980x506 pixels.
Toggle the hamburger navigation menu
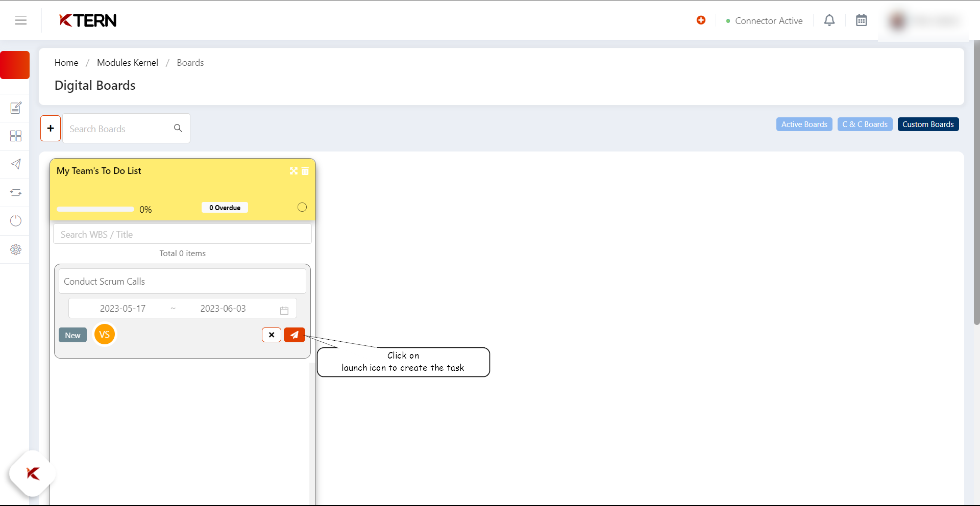pos(21,20)
